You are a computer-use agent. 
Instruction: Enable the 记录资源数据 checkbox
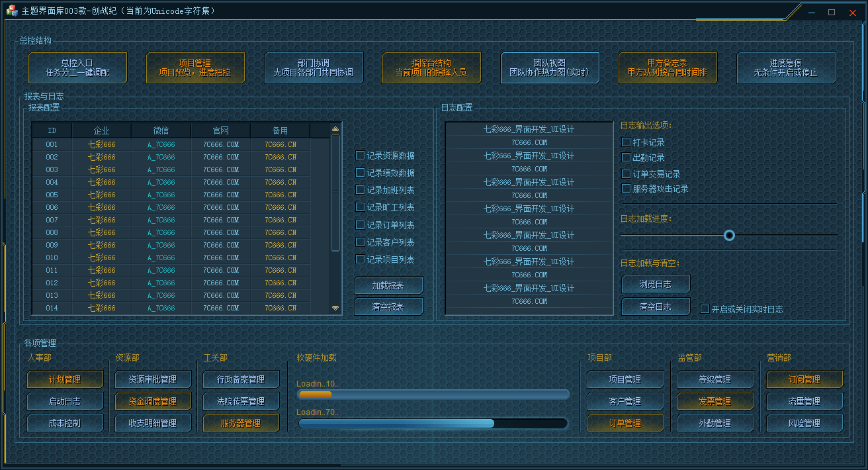361,156
